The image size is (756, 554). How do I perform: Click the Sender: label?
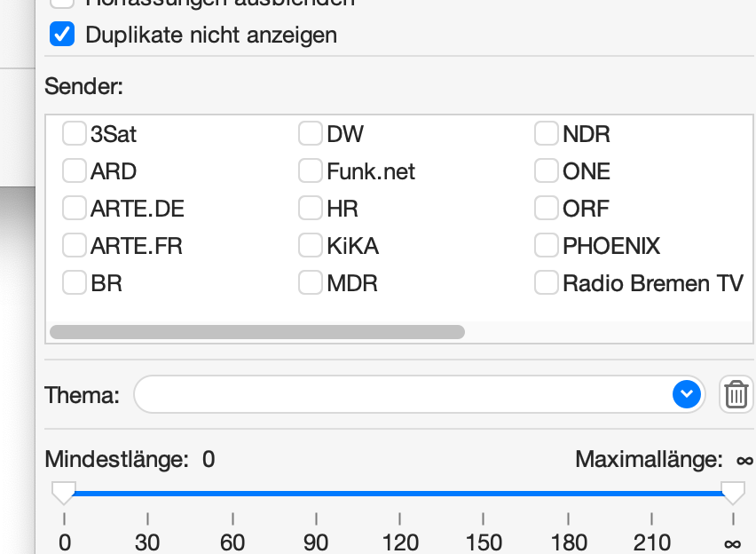tap(84, 87)
